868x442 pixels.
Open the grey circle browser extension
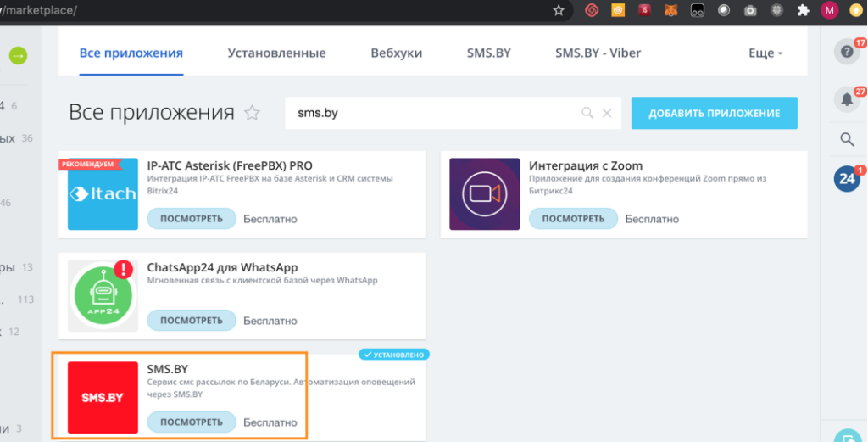click(724, 10)
